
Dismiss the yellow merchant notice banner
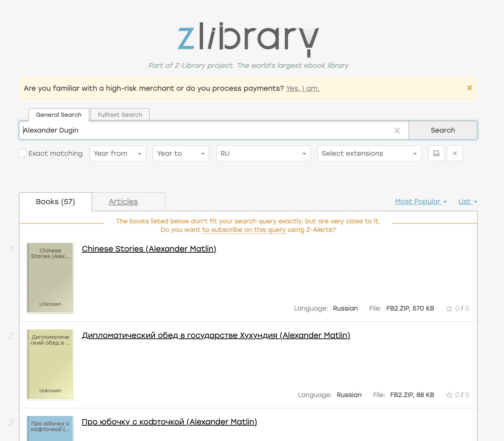pyautogui.click(x=469, y=88)
